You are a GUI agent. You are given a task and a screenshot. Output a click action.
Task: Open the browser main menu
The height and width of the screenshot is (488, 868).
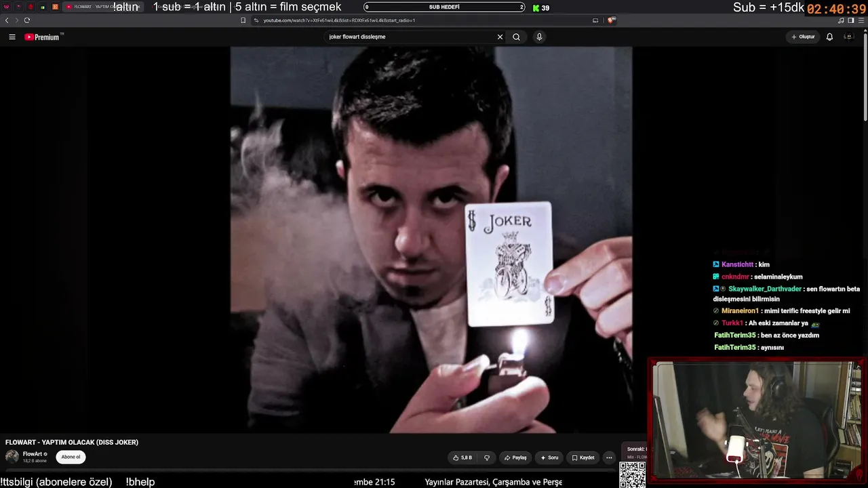click(x=861, y=20)
